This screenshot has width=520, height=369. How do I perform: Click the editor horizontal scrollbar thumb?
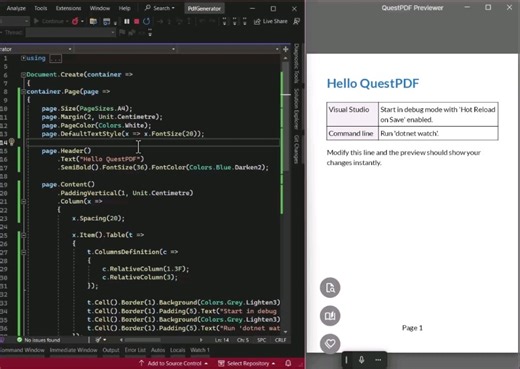(x=143, y=340)
